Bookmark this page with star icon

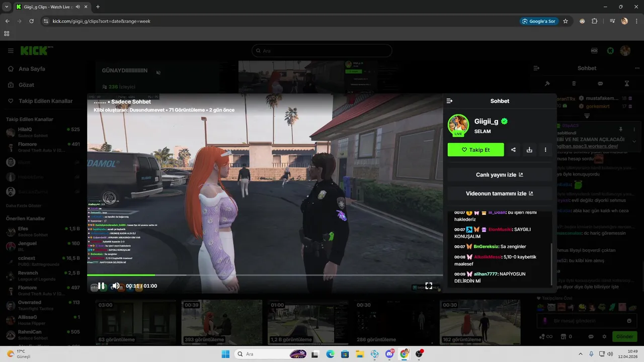point(566,21)
